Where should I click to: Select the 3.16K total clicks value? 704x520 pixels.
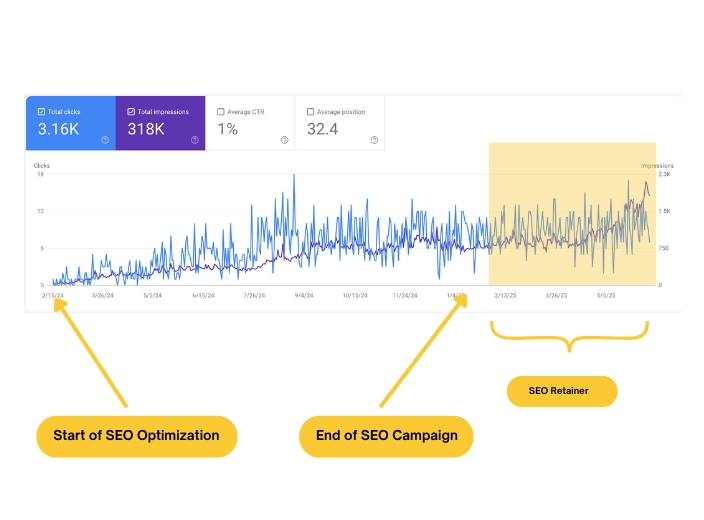tap(57, 130)
